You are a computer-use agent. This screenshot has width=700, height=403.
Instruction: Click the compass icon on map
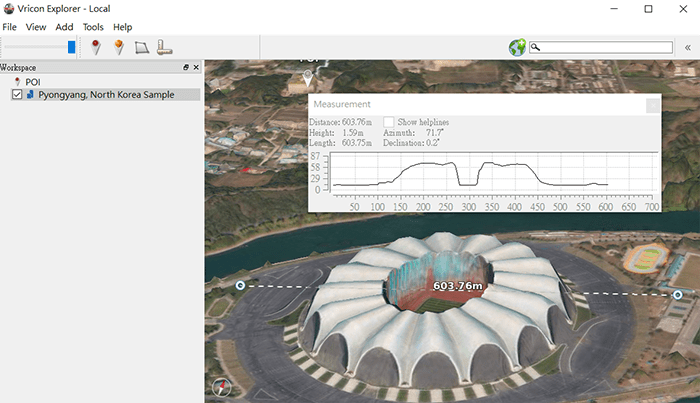221,389
